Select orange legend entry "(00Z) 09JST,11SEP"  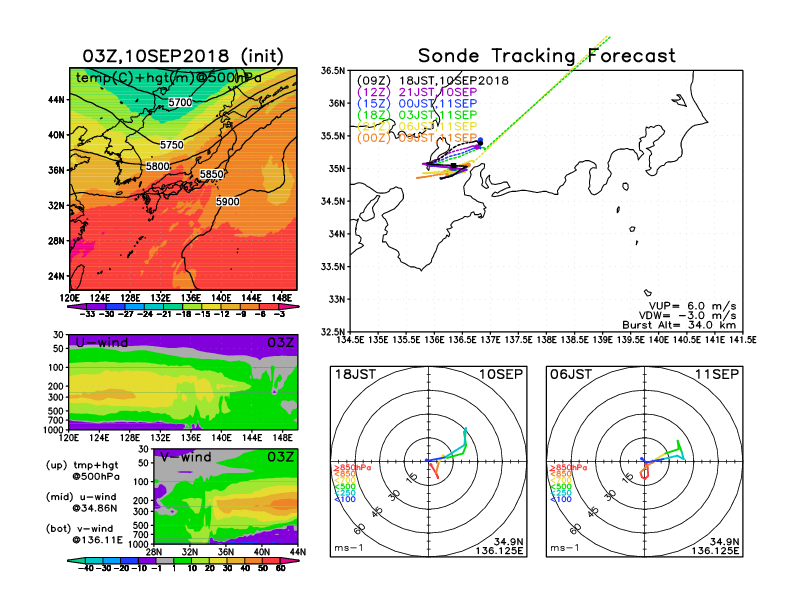point(417,138)
